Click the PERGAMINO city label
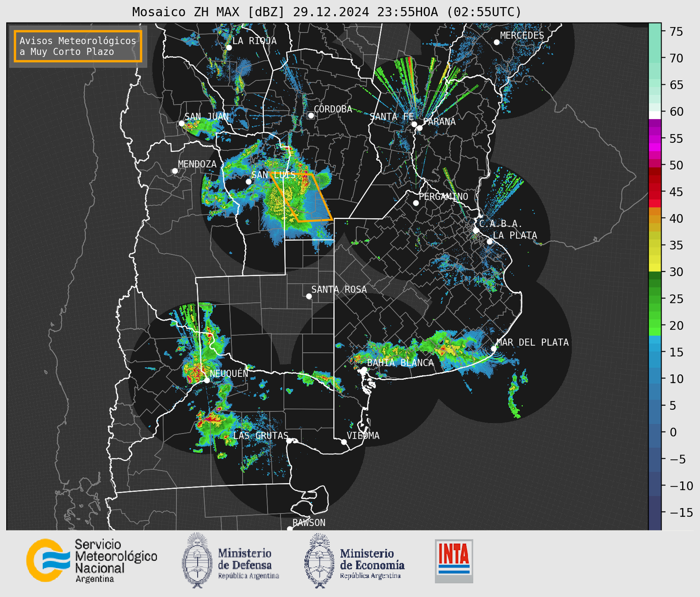This screenshot has width=700, height=597. [444, 196]
